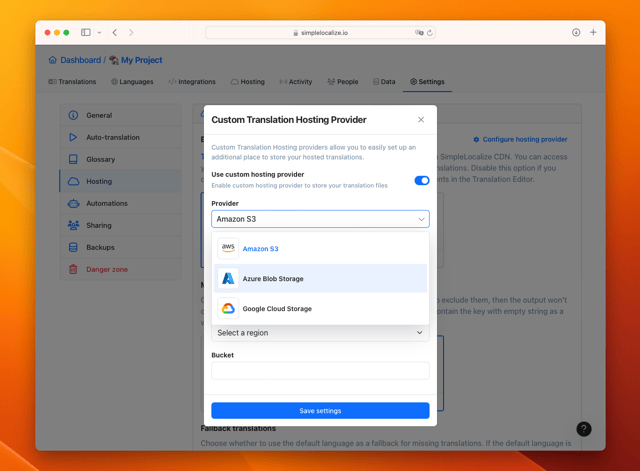Open the Activity tab

tap(296, 82)
